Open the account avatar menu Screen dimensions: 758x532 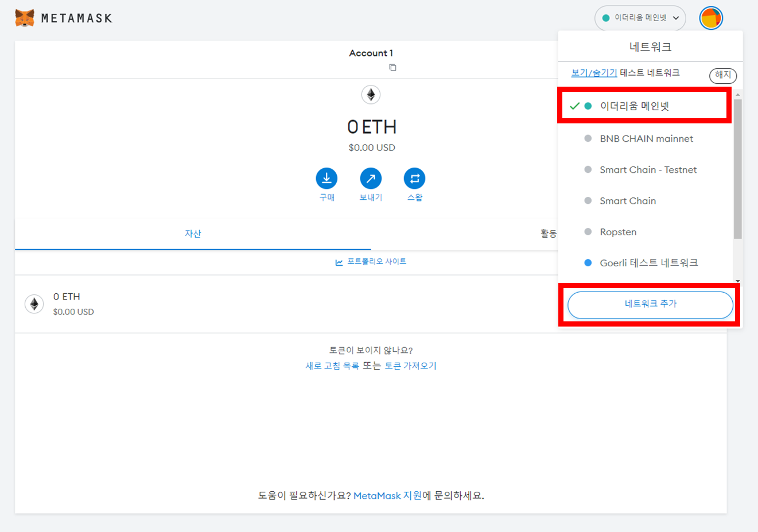click(x=710, y=18)
